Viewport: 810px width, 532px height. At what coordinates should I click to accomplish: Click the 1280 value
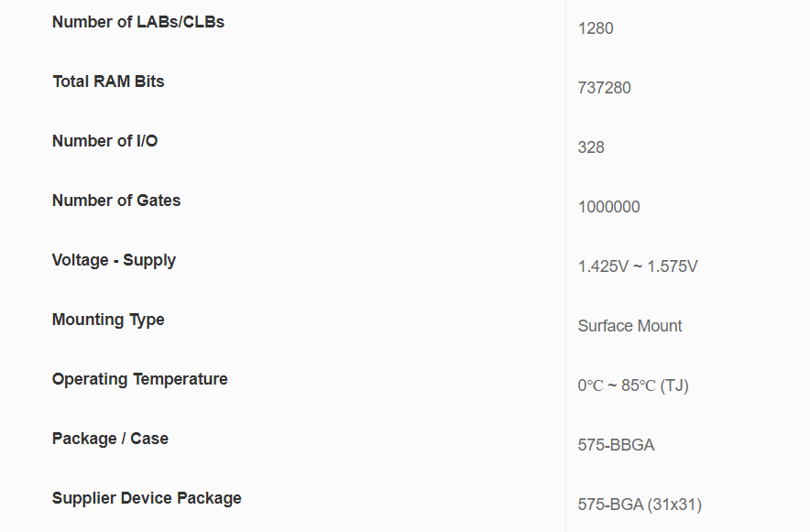click(x=596, y=28)
